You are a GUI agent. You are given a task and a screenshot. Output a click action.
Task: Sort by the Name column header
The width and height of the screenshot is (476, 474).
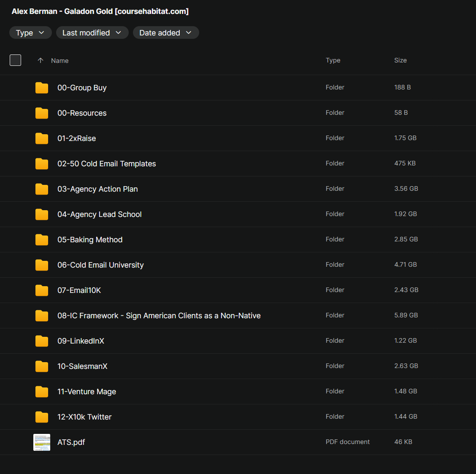60,61
